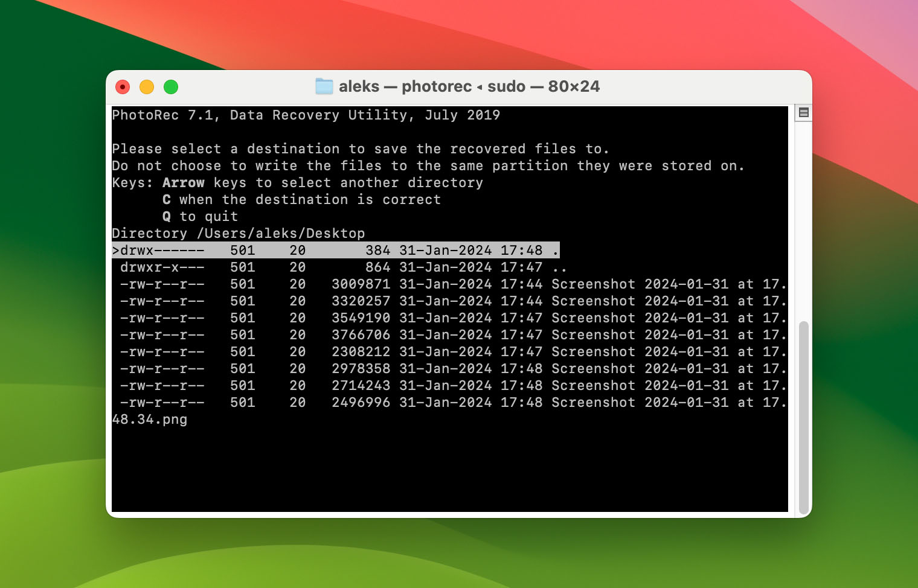Minimize the terminal with yellow button

click(147, 87)
